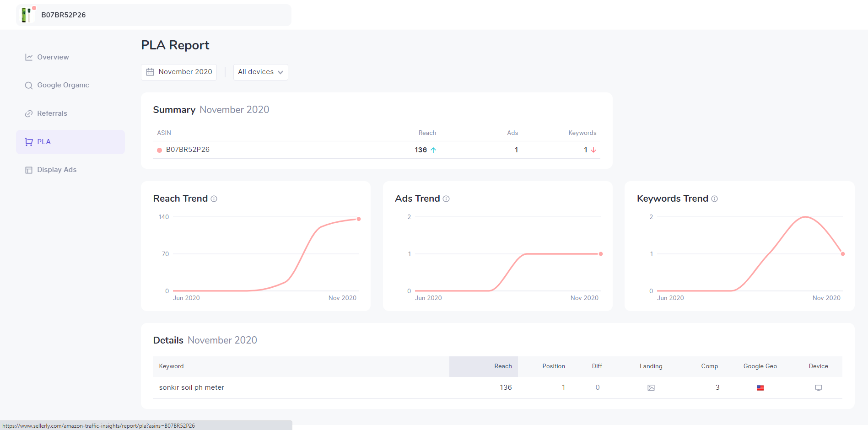Click Ads Trend info icon
Viewport: 868px width, 430px height.
[446, 199]
